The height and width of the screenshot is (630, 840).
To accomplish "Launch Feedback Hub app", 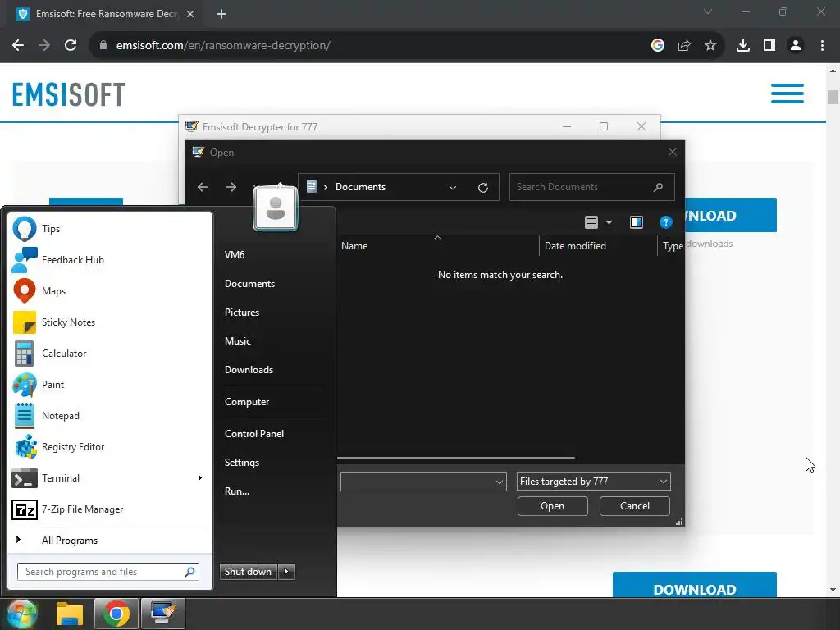I will click(x=111, y=260).
